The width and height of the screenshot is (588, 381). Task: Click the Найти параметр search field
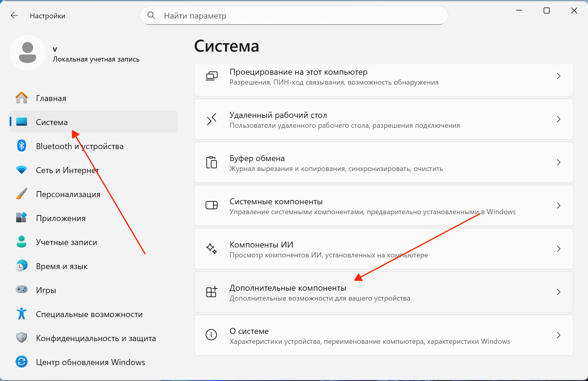point(294,15)
